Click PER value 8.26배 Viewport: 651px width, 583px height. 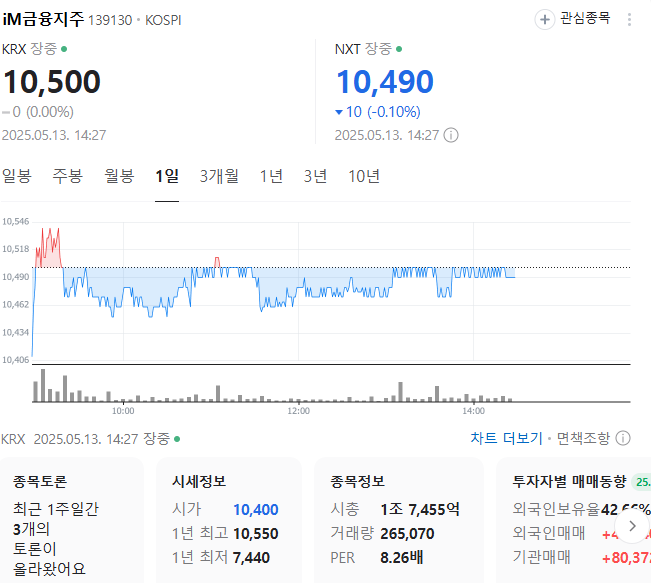[x=401, y=558]
